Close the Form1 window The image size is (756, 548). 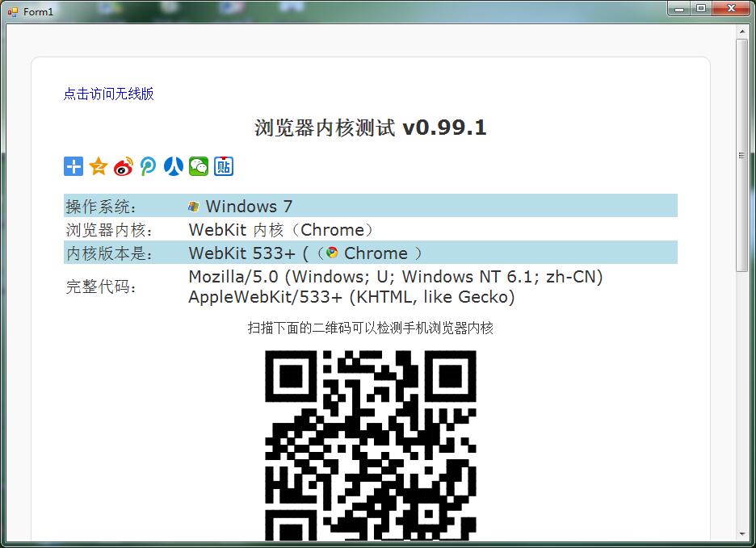click(x=731, y=9)
